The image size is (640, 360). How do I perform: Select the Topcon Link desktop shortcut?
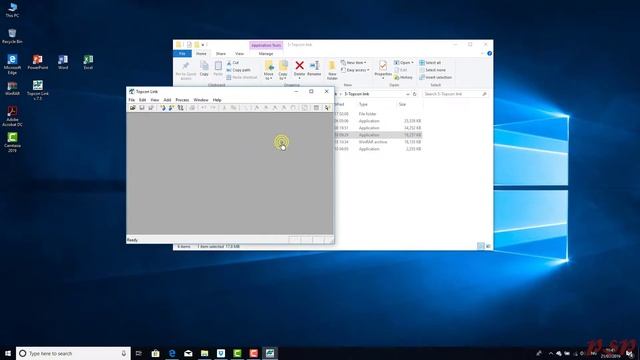pos(38,90)
